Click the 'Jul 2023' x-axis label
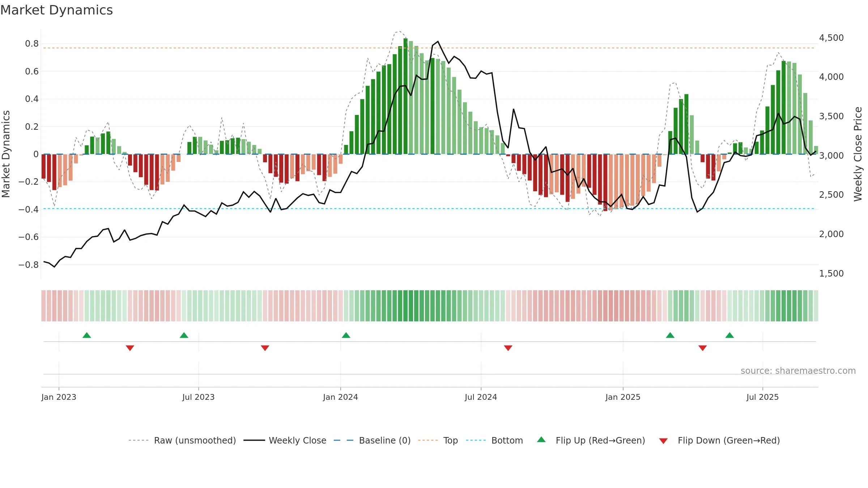The image size is (868, 488). click(x=199, y=397)
